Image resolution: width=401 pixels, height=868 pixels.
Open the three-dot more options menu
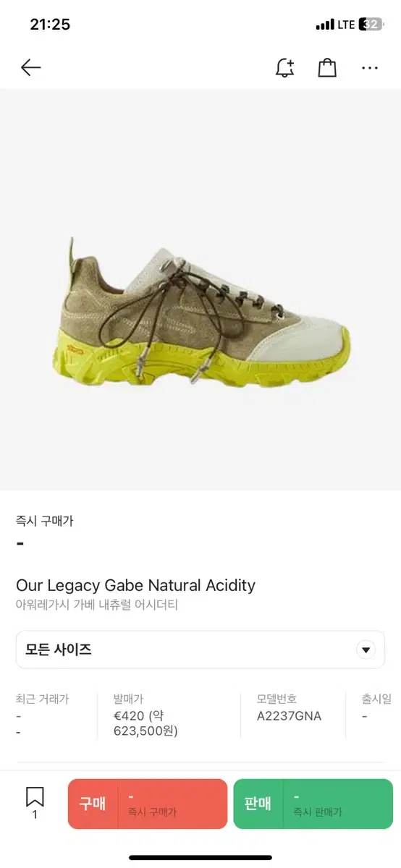click(370, 68)
